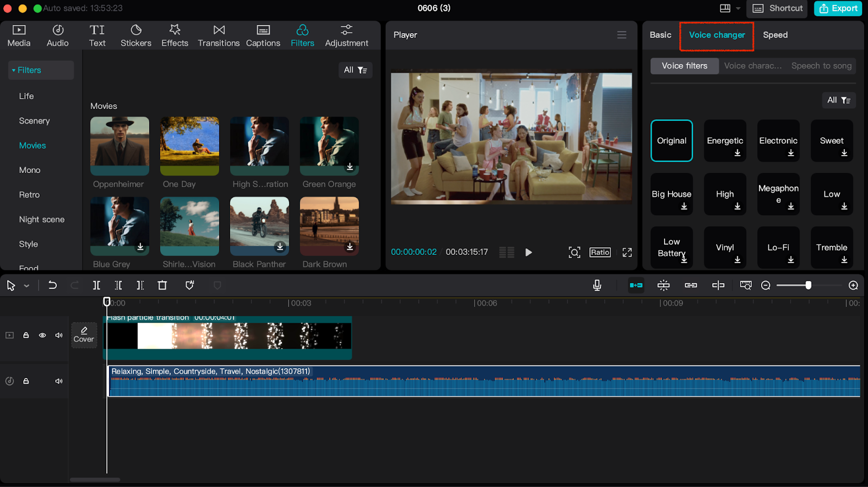This screenshot has height=487, width=868.
Task: Select the Scenery filter category
Action: pos(34,121)
